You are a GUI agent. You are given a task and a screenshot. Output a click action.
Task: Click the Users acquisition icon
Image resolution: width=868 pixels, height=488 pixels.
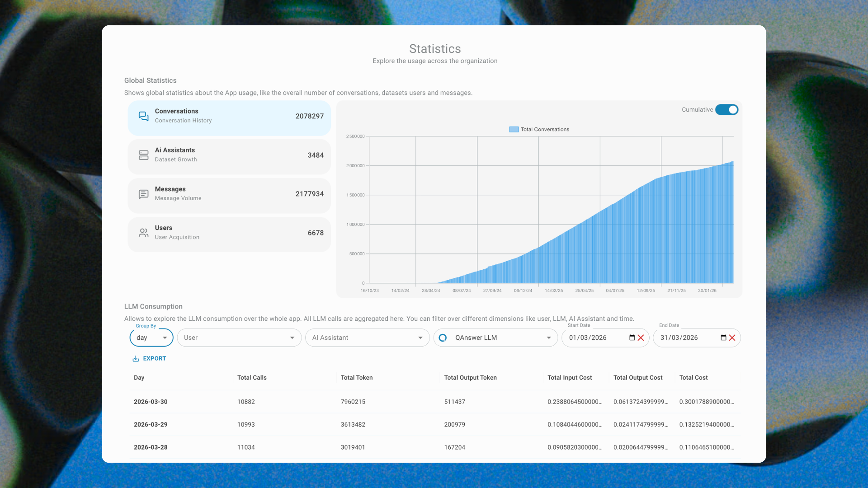pos(143,233)
